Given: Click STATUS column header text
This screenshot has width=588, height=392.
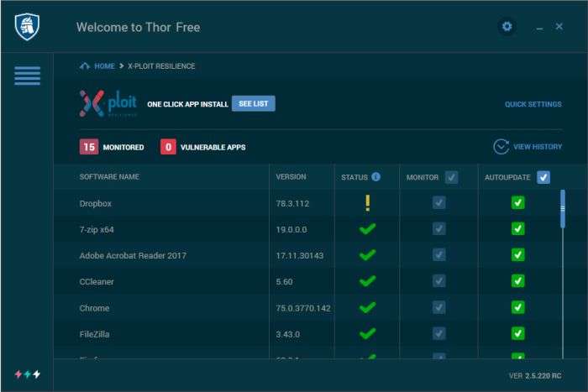Looking at the screenshot, I should pos(354,177).
